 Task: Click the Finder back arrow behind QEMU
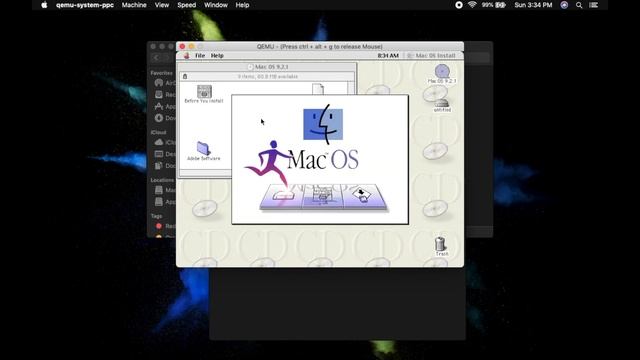pyautogui.click(x=156, y=58)
